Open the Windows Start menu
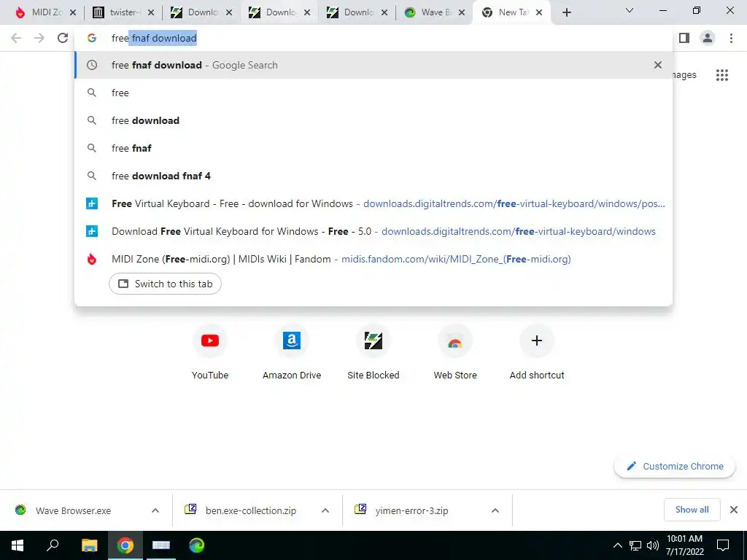 18,545
